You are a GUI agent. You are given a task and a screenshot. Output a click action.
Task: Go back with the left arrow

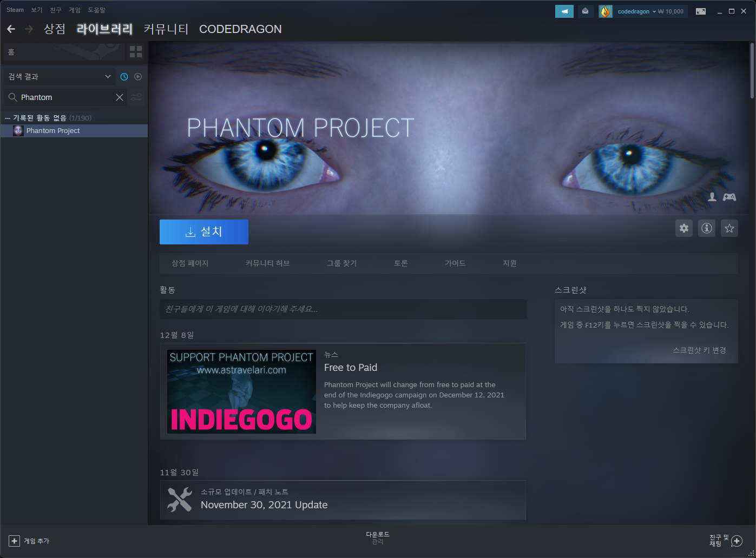click(x=11, y=29)
